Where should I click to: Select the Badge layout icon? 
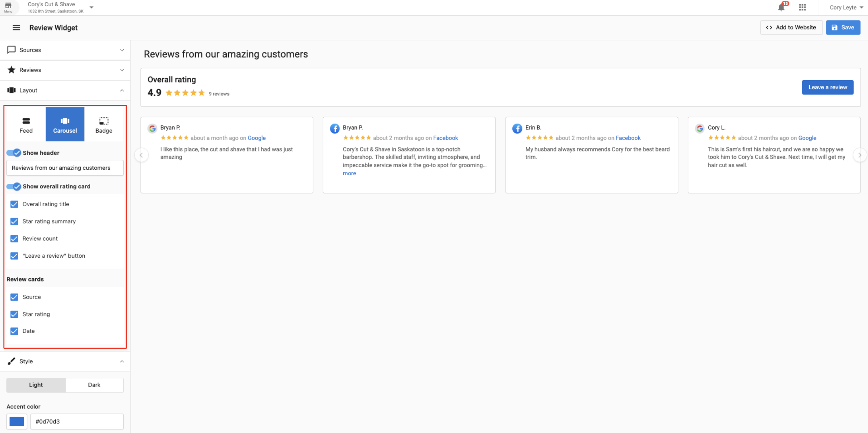104,124
